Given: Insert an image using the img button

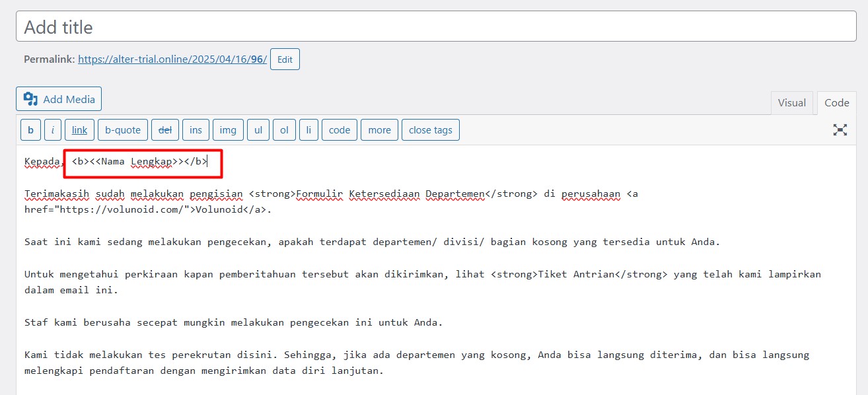Looking at the screenshot, I should coord(228,129).
